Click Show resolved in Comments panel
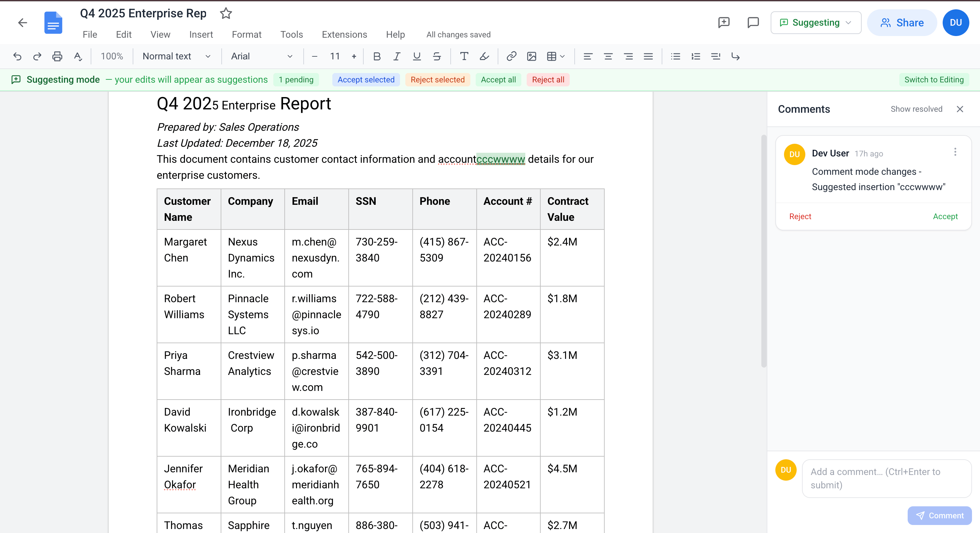Screen dimensions: 980x533 coord(916,109)
